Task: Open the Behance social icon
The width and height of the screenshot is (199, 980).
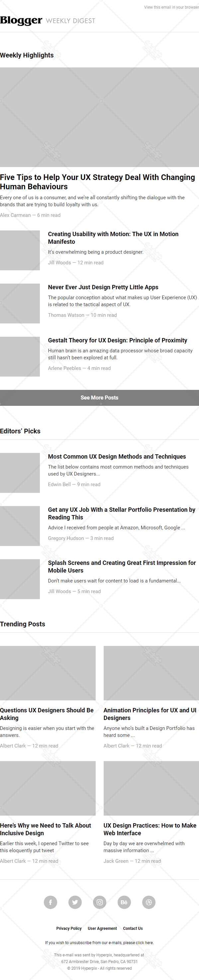Action: click(124, 902)
